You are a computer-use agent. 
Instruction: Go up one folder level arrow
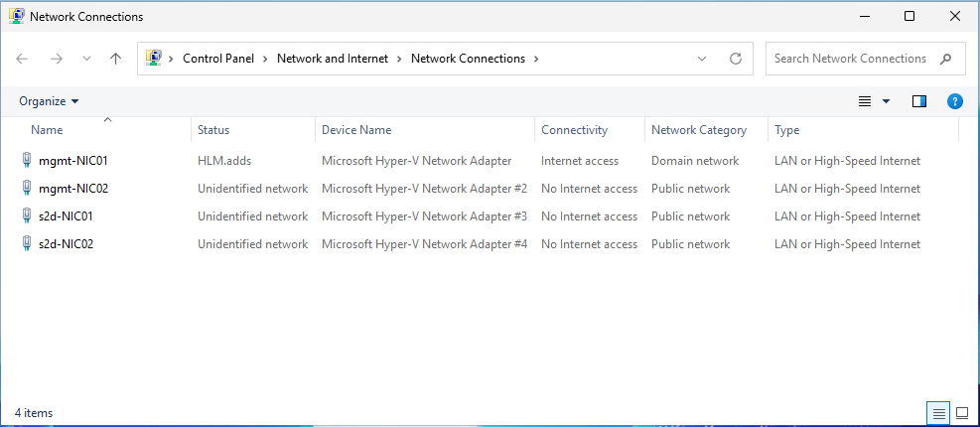pyautogui.click(x=115, y=59)
